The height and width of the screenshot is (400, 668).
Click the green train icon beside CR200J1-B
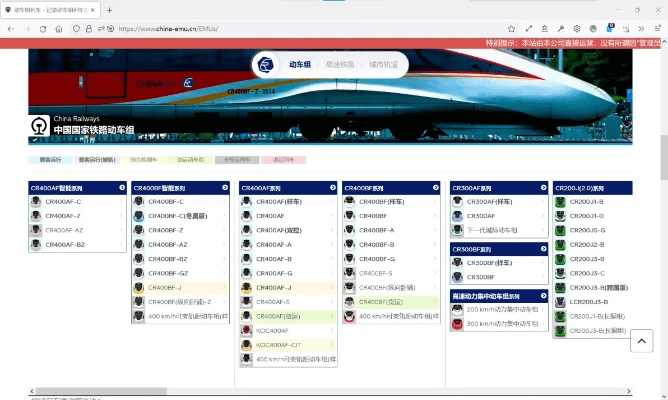pyautogui.click(x=560, y=201)
